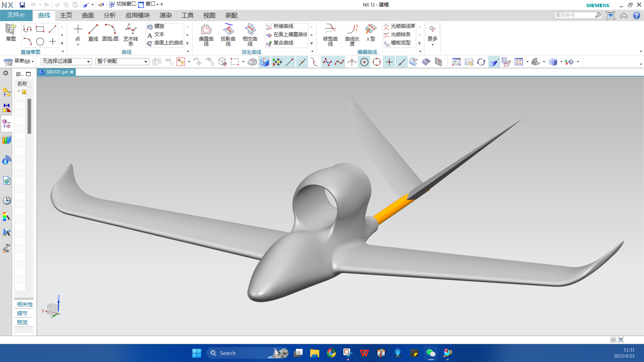
Task: Open the 分析 ribbon tab
Action: pyautogui.click(x=109, y=15)
